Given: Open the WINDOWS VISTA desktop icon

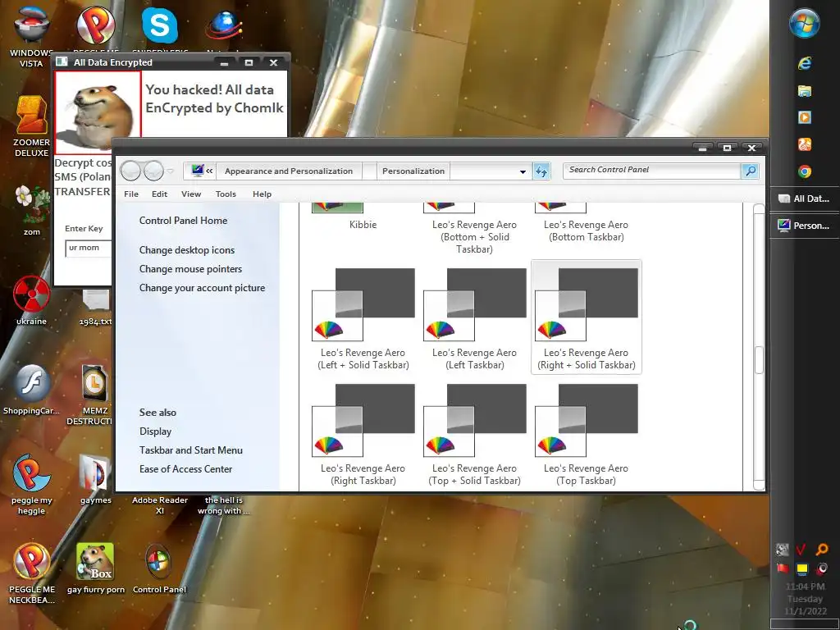Looking at the screenshot, I should click(x=31, y=36).
